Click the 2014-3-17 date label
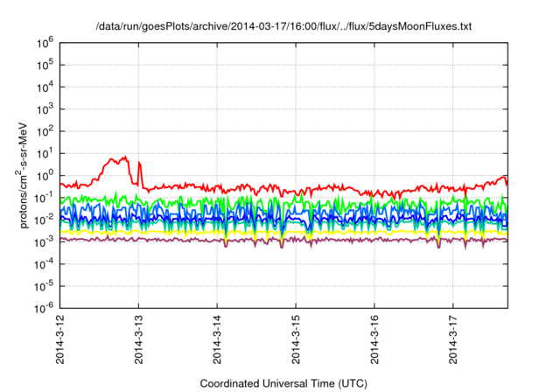 [x=453, y=339]
